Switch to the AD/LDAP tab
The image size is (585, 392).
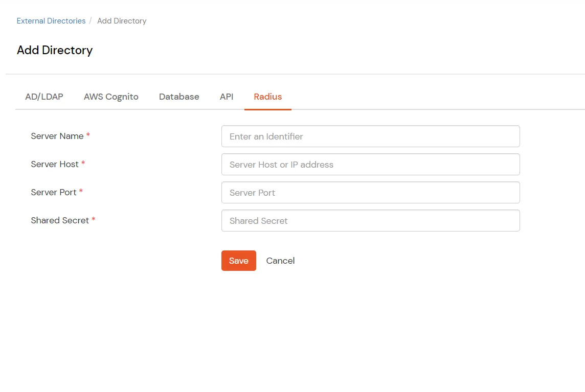(x=43, y=97)
